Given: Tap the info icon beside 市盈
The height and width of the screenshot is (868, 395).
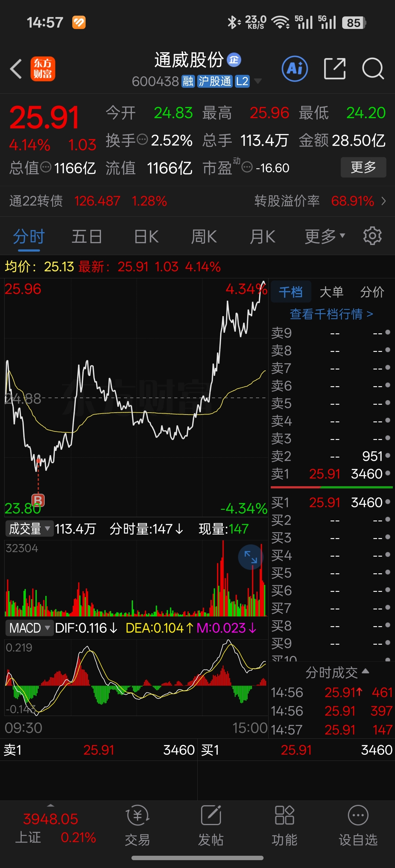Looking at the screenshot, I should (248, 167).
